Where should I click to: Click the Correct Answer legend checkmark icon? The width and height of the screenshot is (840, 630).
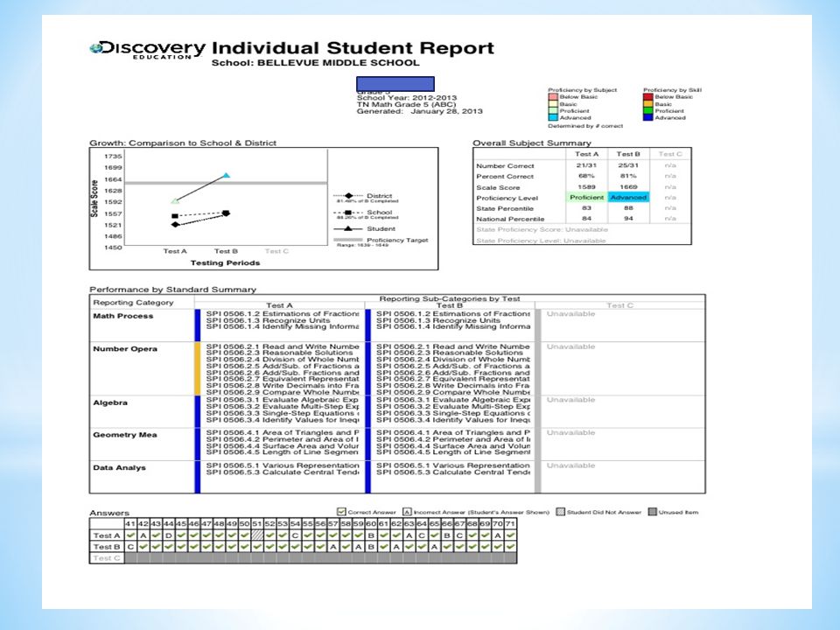tap(341, 512)
